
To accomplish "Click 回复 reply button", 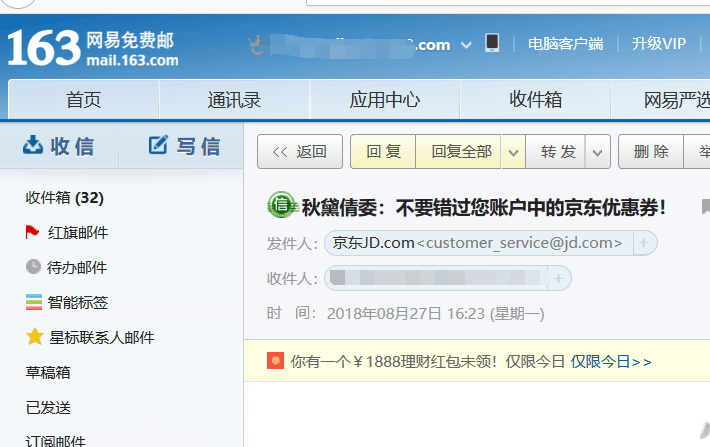I will click(383, 151).
